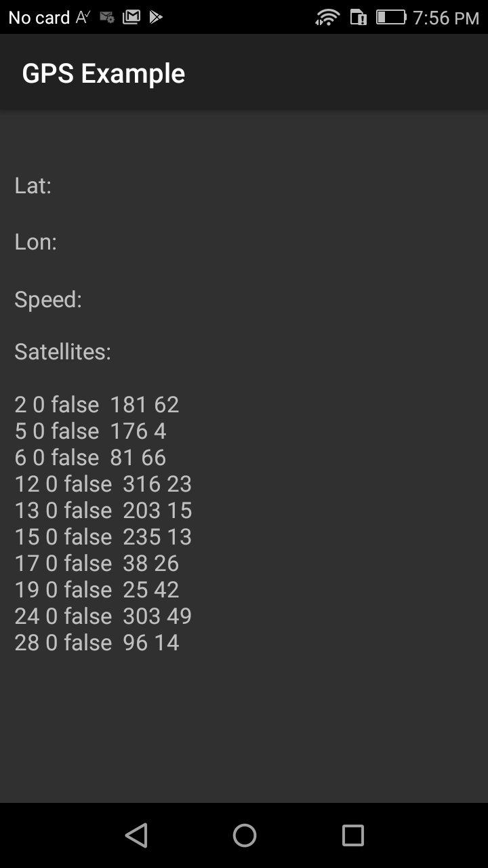Tap the Lat: label
Screen dimensions: 488x868
click(x=33, y=185)
